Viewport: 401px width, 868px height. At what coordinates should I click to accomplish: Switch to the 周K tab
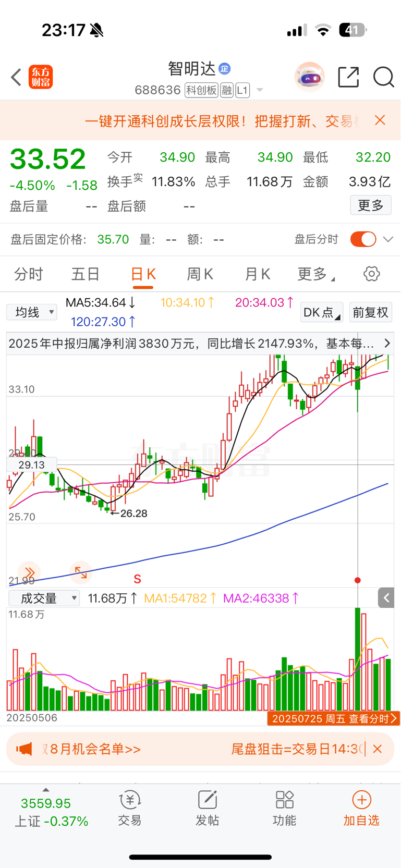coord(200,274)
